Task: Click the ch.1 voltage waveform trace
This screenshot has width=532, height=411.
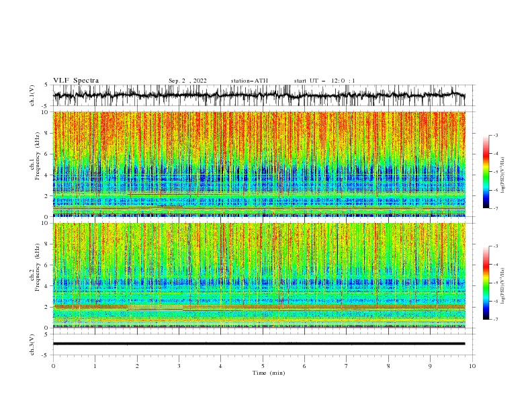Action: point(259,95)
